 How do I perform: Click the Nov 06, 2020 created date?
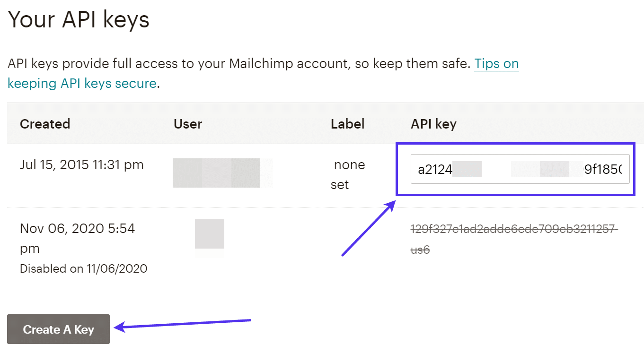coord(77,228)
